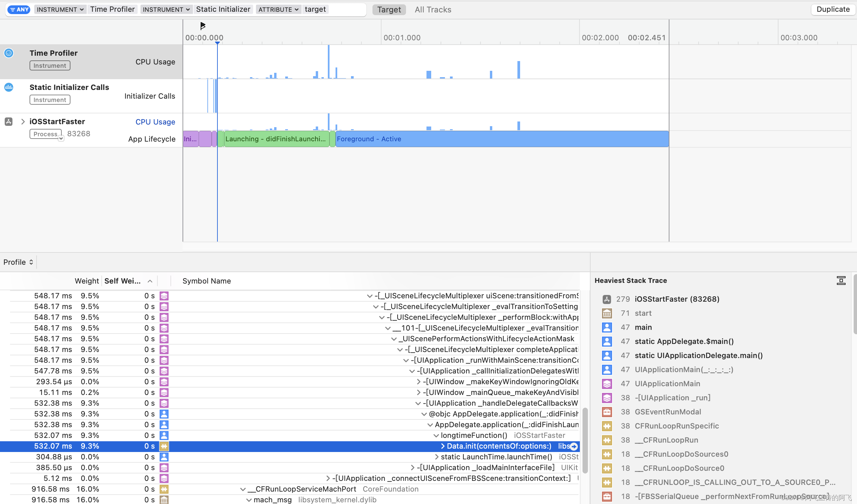Click the library icon on mach_msg row
This screenshot has height=504, width=857.
(164, 500)
